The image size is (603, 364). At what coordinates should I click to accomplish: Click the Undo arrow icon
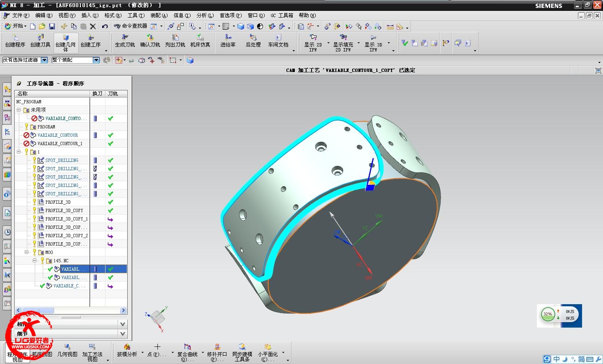point(105,26)
